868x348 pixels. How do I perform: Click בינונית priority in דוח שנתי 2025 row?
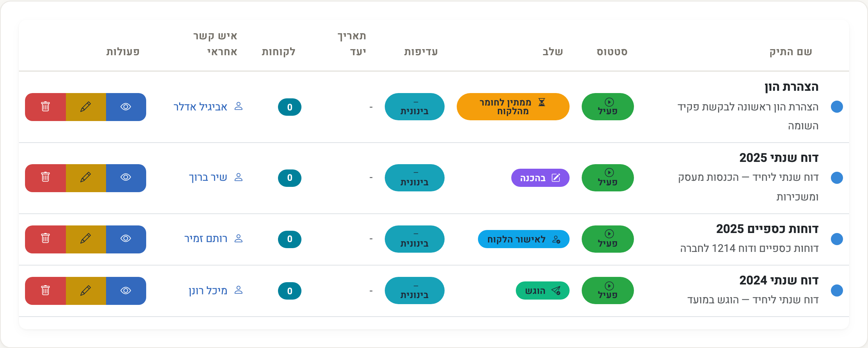415,178
